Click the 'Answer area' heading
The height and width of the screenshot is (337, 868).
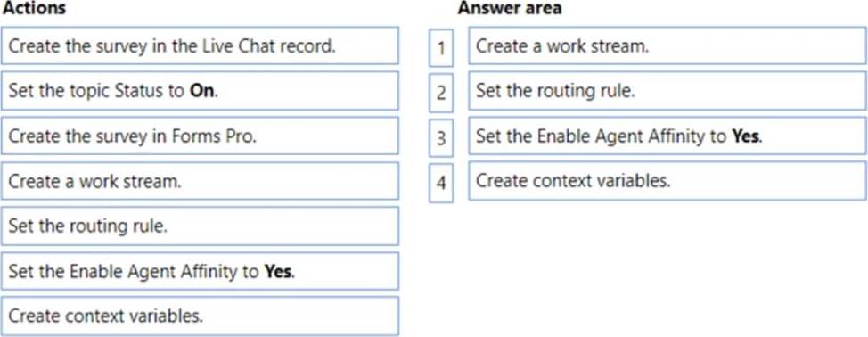pyautogui.click(x=509, y=8)
